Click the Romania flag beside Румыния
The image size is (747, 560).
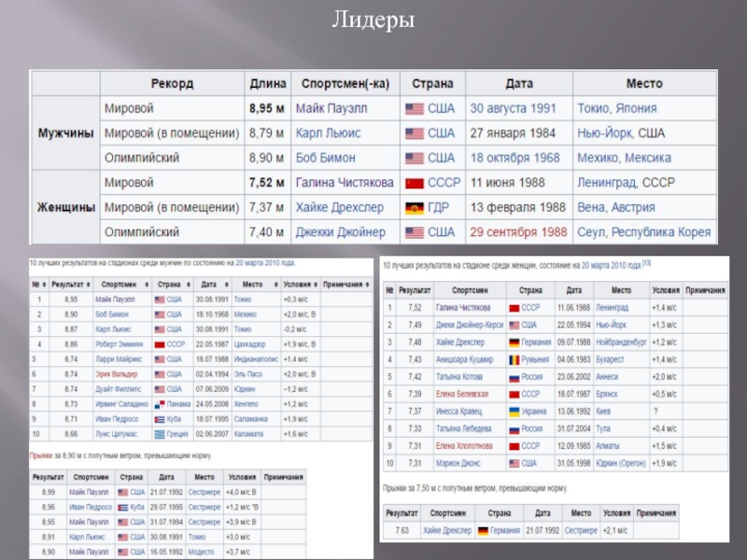tap(514, 360)
